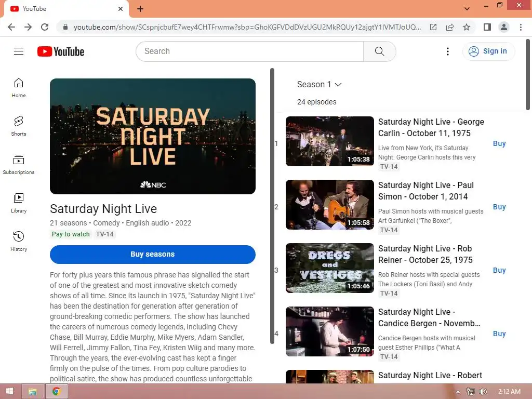
Task: Open Paul Simon episode thumbnail
Action: click(330, 205)
